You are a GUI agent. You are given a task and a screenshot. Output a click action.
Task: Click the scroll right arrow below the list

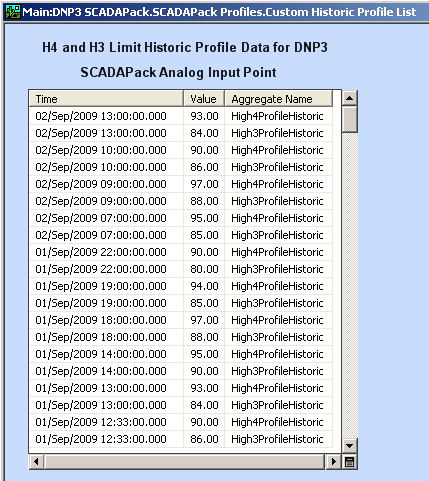[x=333, y=462]
